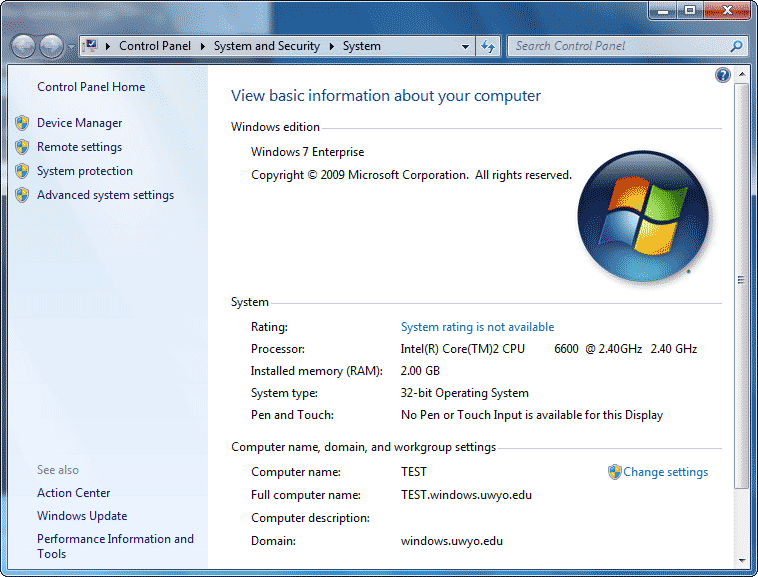The width and height of the screenshot is (758, 577).
Task: Minimize the System window
Action: [663, 11]
